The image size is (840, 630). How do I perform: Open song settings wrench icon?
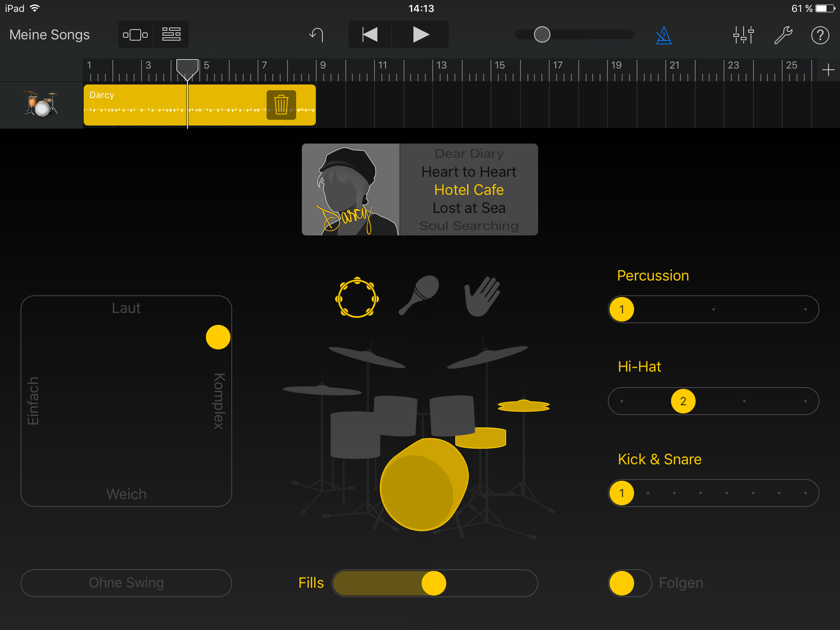pos(783,35)
